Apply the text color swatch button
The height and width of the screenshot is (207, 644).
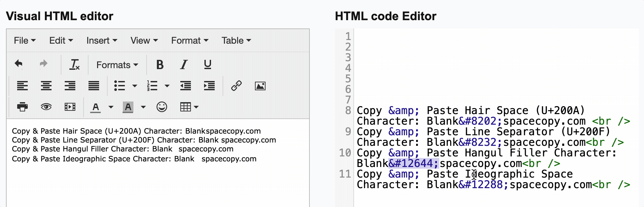(x=95, y=107)
